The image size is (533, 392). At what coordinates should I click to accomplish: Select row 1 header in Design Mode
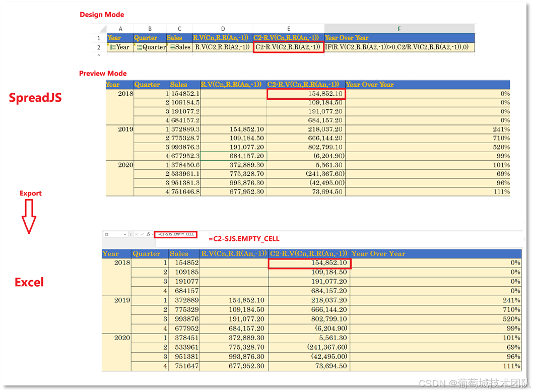click(99, 38)
